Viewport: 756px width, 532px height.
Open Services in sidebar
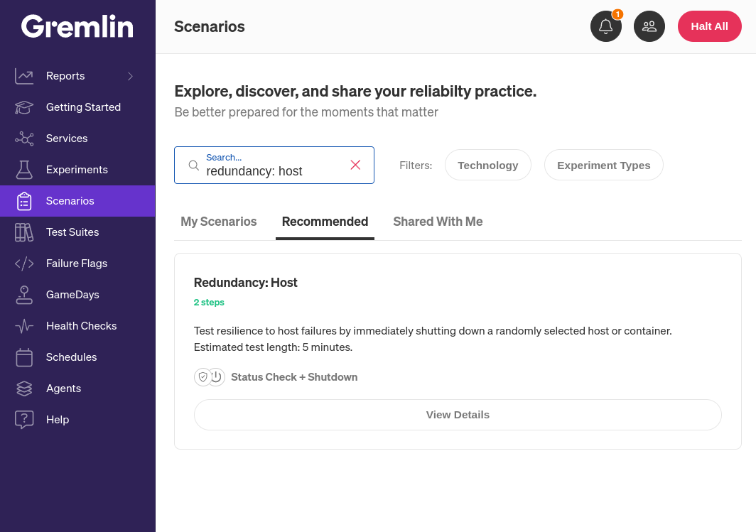77,139
